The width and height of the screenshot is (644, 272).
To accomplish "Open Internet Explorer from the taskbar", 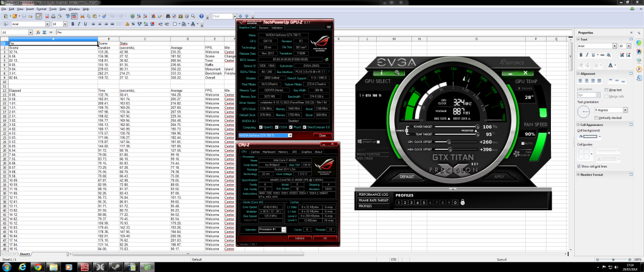I will [x=23, y=267].
